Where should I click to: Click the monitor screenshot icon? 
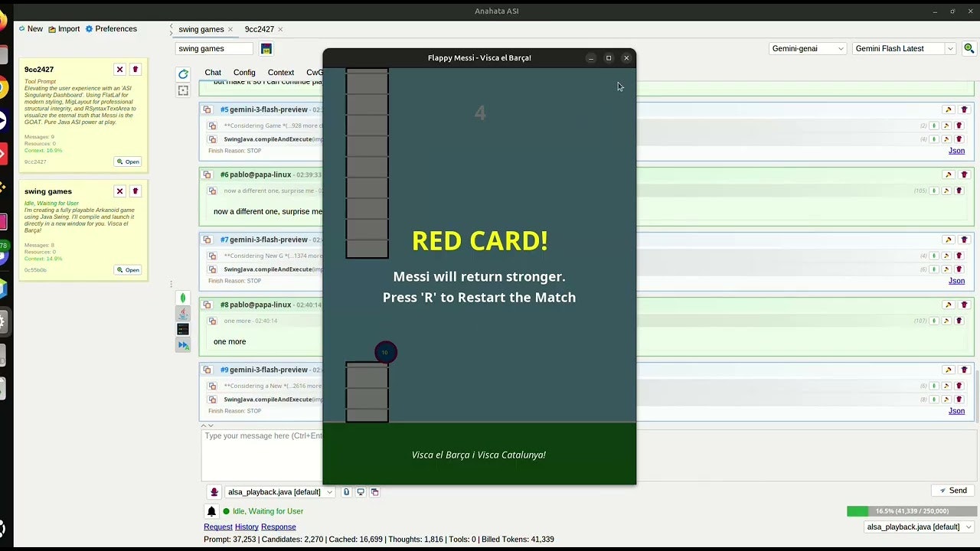coord(361,492)
